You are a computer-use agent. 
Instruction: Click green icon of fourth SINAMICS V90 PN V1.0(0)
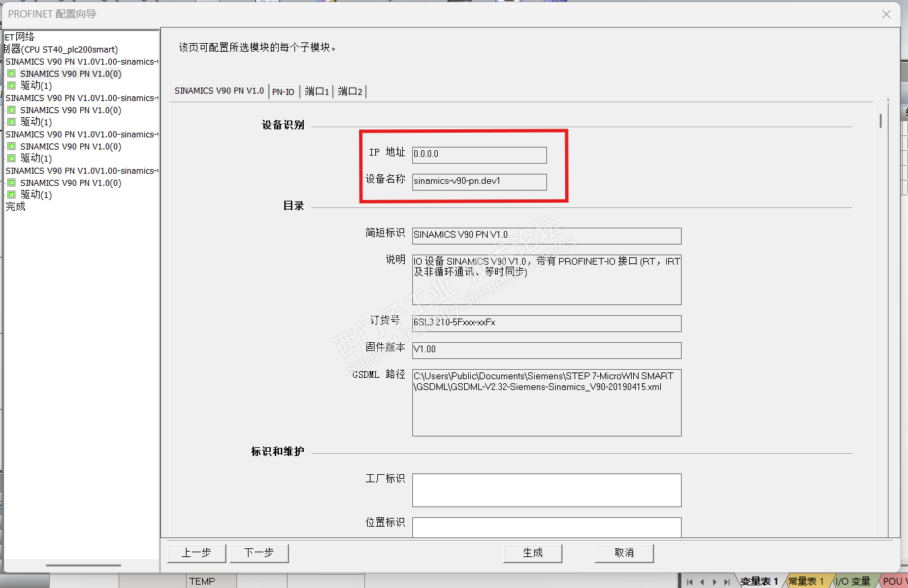(x=11, y=183)
